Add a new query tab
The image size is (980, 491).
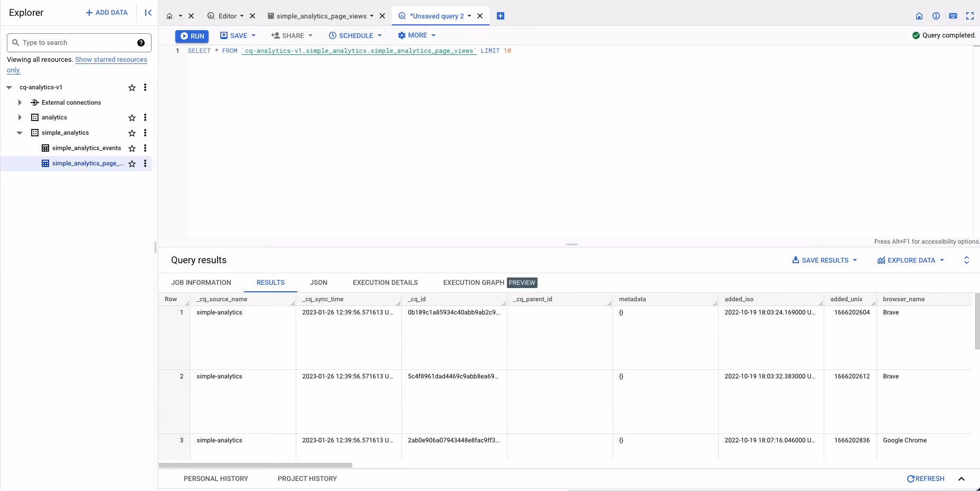[x=501, y=16]
